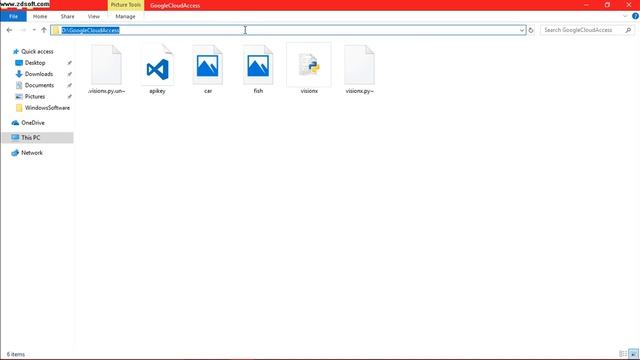Open WindowsSoftware folder in navigation pane

[x=43, y=108]
